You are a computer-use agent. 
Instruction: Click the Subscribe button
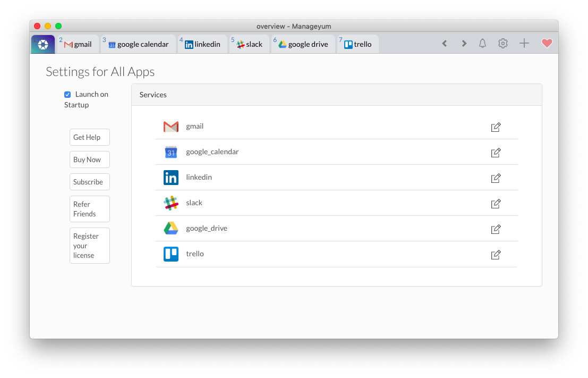tap(90, 182)
